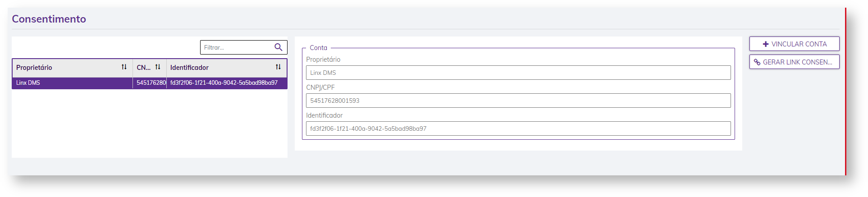Select the Linx DMS table row
The image size is (868, 197).
pyautogui.click(x=72, y=83)
